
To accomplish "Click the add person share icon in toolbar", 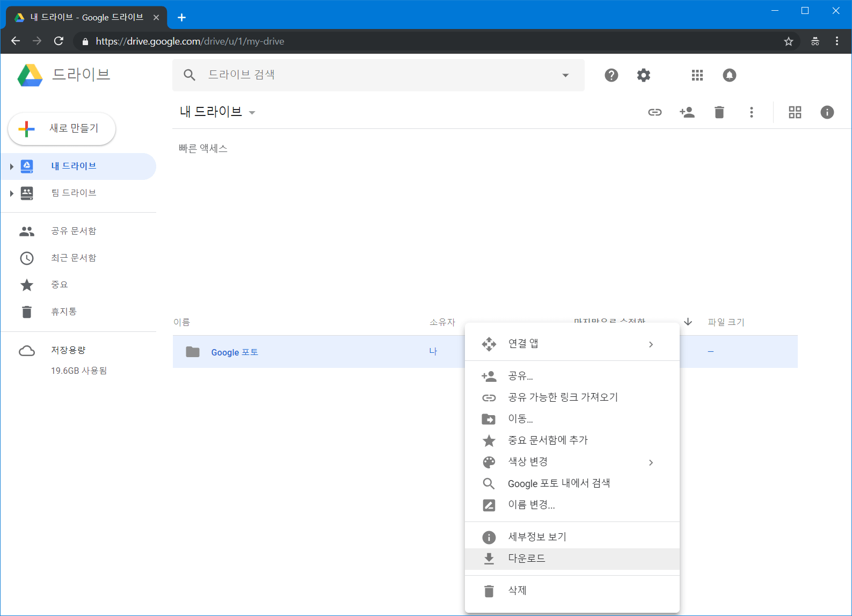I will coord(687,112).
